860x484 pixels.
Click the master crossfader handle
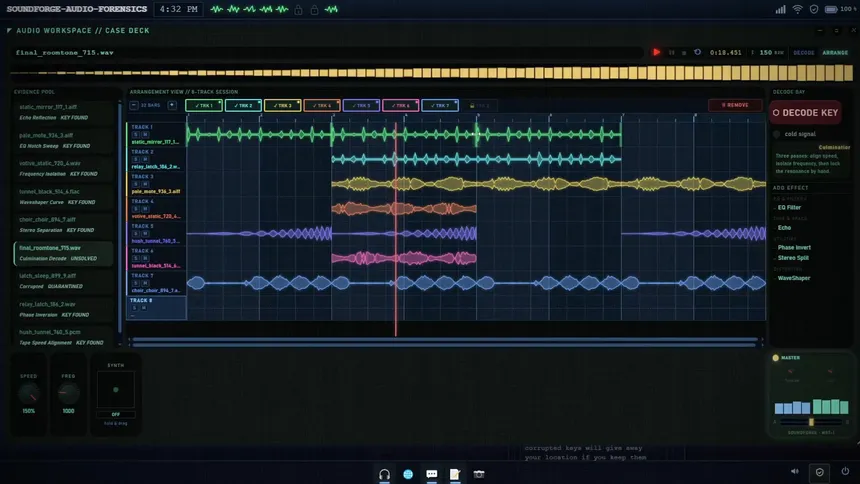pyautogui.click(x=811, y=422)
